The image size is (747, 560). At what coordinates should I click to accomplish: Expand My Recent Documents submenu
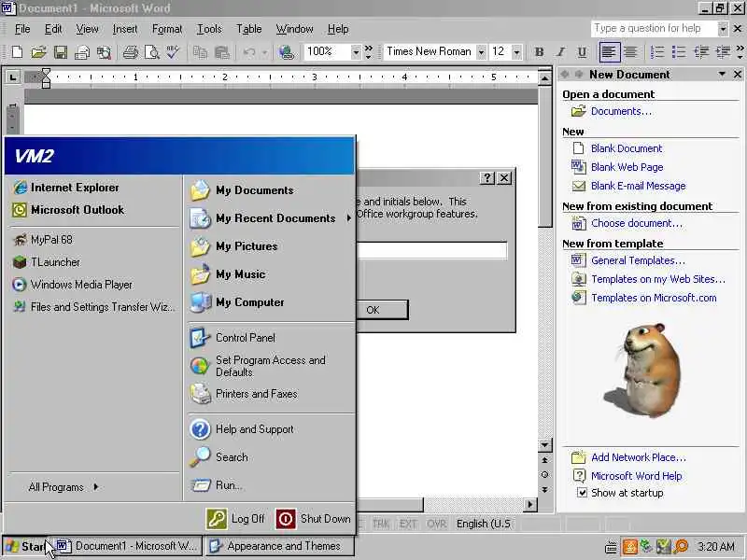click(x=348, y=218)
